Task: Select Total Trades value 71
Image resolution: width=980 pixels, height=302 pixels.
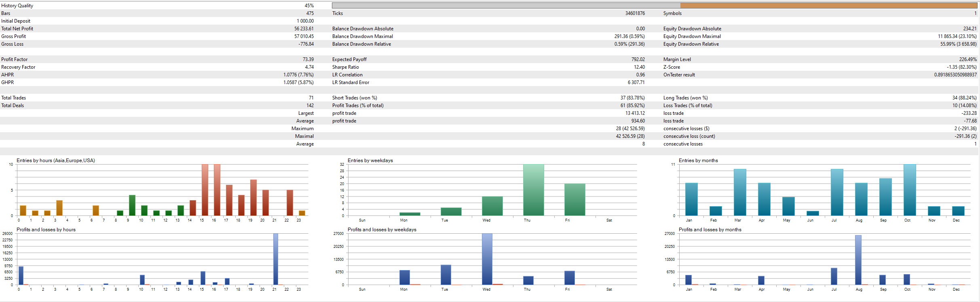Action: pos(311,98)
